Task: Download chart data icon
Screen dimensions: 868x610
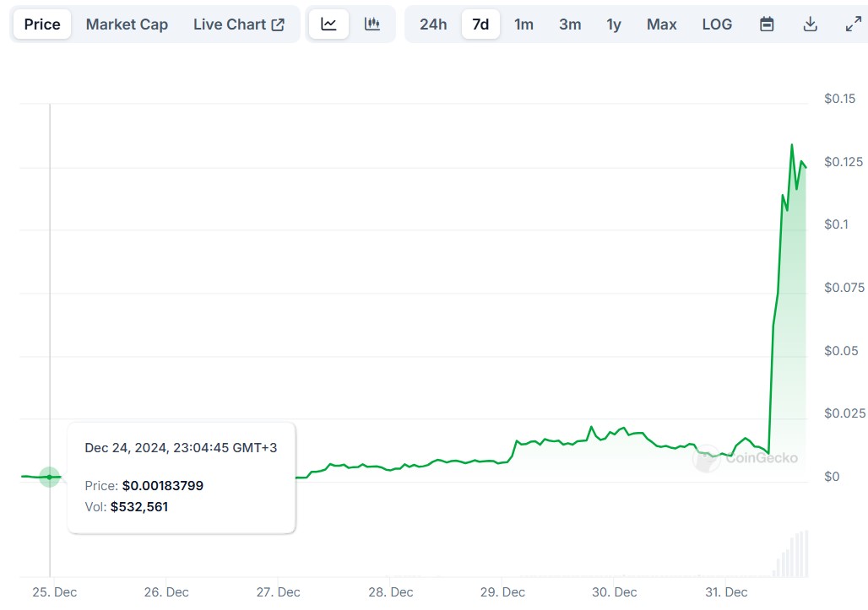Action: point(810,24)
